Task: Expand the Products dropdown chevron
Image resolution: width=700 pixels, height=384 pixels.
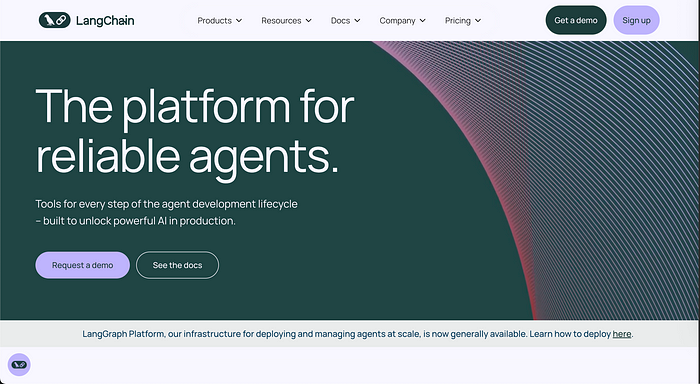Action: pyautogui.click(x=239, y=21)
